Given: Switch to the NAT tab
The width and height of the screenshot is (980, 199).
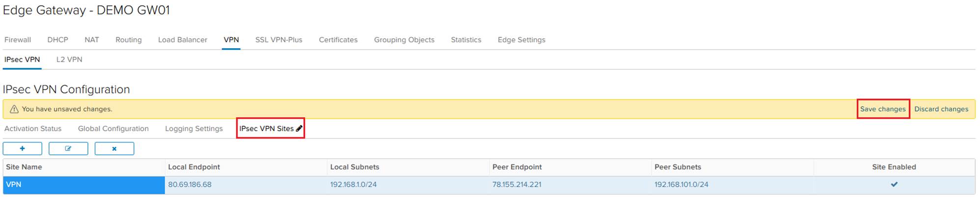Looking at the screenshot, I should tap(92, 40).
